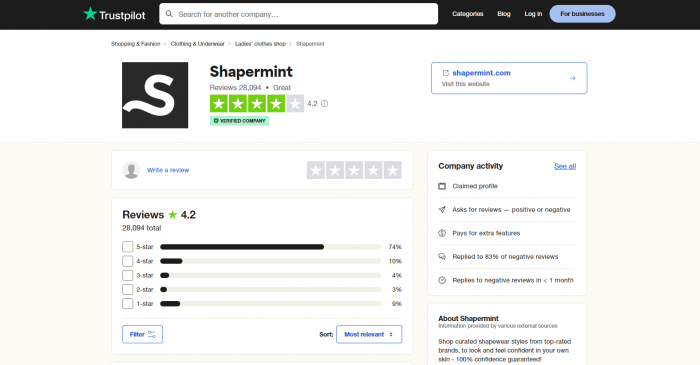
Task: Click the user avatar beside Write a review
Action: [131, 170]
